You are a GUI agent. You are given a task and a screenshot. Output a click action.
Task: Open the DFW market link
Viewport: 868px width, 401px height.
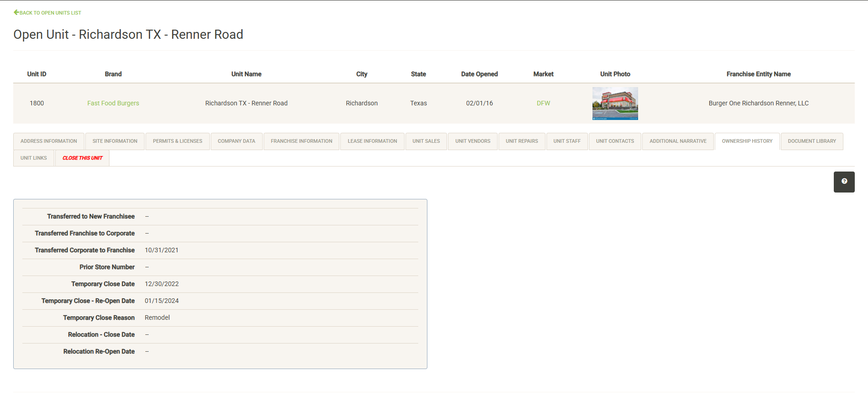(543, 104)
